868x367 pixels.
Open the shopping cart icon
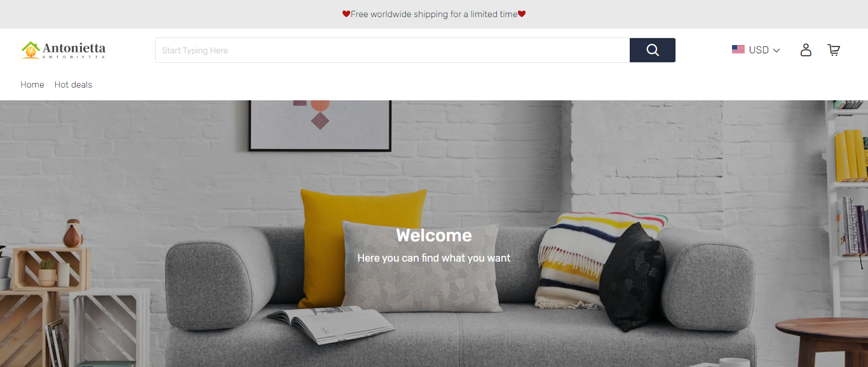coord(834,50)
